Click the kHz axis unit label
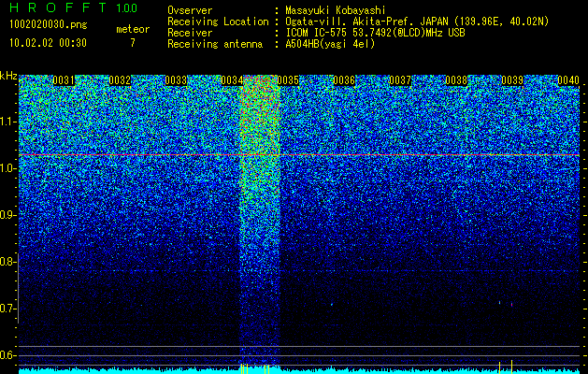Image resolution: width=588 pixels, height=374 pixels. [x=8, y=76]
